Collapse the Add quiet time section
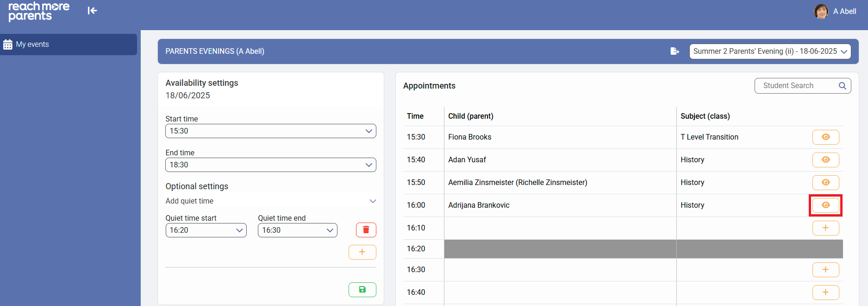This screenshot has width=868, height=306. pos(373,201)
